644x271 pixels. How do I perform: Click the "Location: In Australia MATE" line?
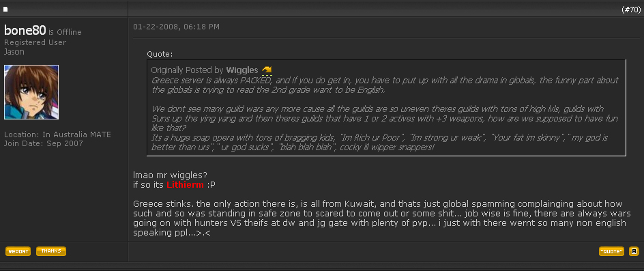(57, 135)
